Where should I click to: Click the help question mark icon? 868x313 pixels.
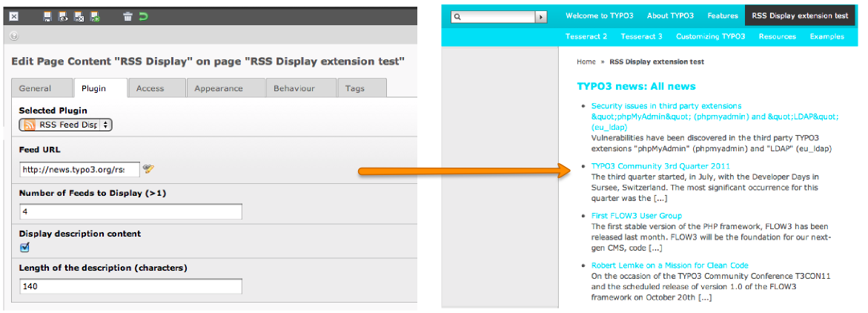coord(14,36)
